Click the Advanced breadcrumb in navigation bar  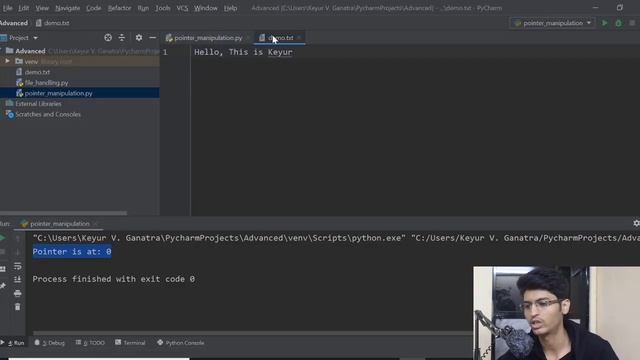pyautogui.click(x=13, y=23)
